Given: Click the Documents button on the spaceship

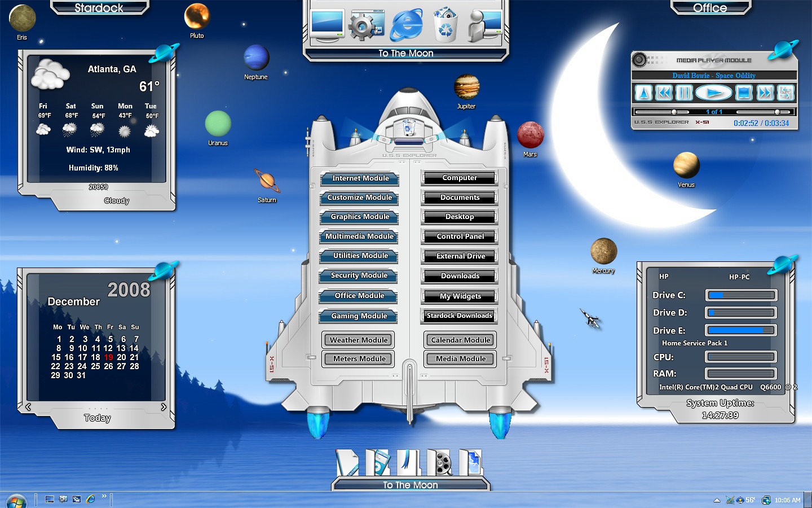Looking at the screenshot, I should tap(460, 198).
